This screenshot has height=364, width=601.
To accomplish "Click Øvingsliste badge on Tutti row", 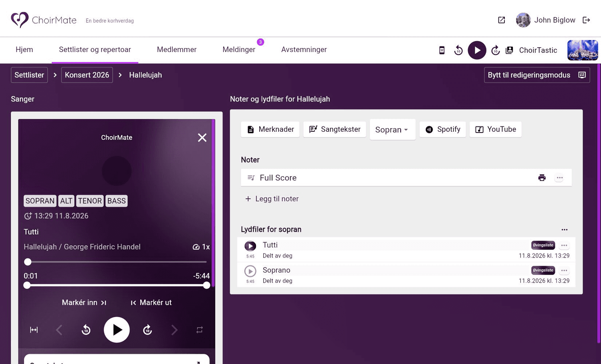I will (x=543, y=245).
